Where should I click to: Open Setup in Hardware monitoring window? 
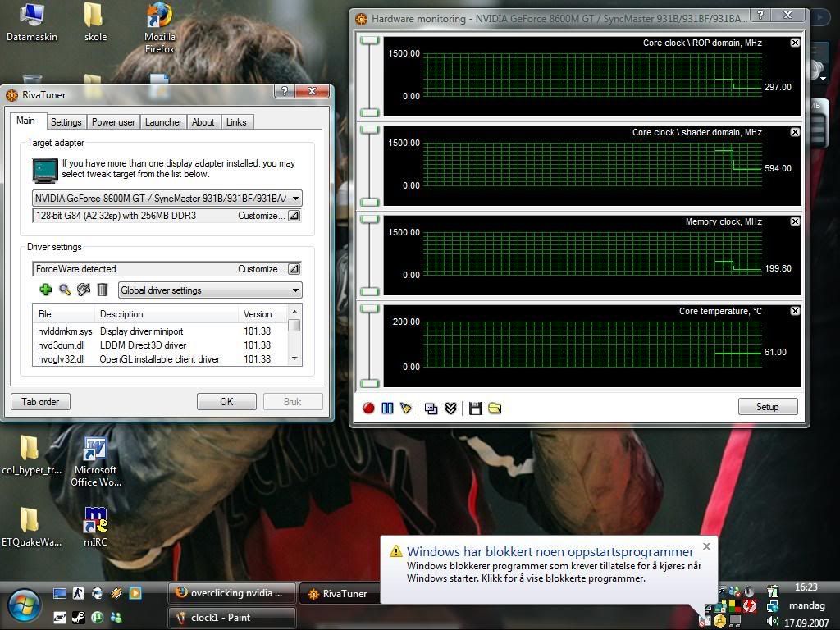coord(767,407)
